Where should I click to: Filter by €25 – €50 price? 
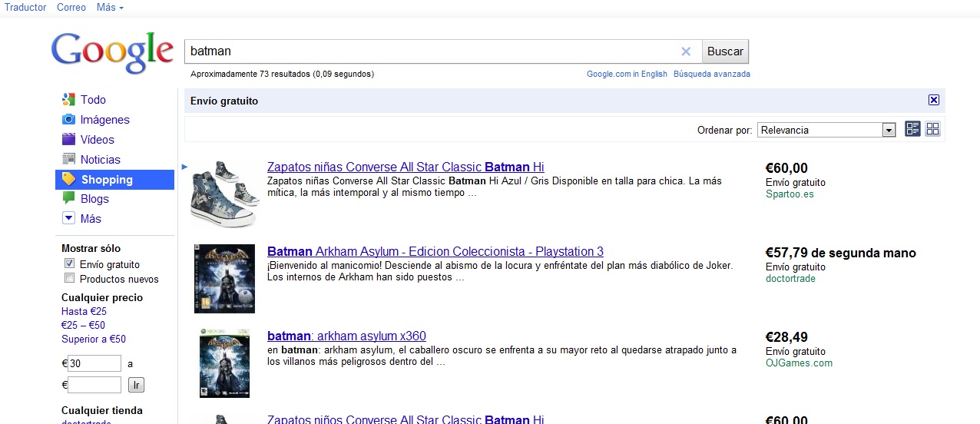pyautogui.click(x=83, y=325)
